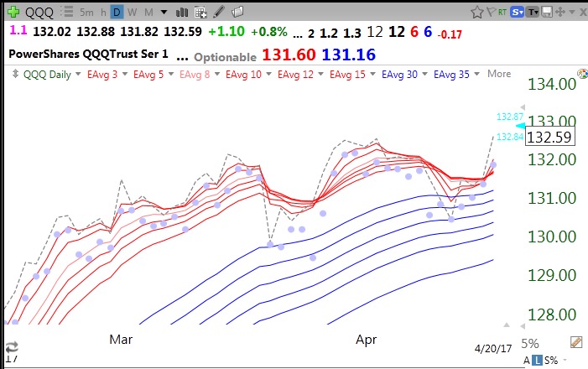Viewport: 588px width, 369px height.
Task: Open EAvg 30 indicator dropdown
Action: pyautogui.click(x=425, y=74)
